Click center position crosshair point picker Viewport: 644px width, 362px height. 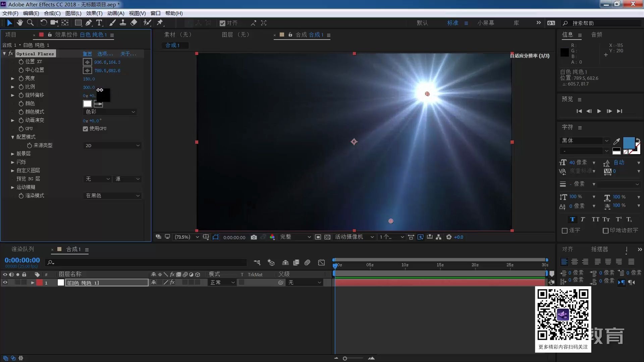[x=87, y=70]
